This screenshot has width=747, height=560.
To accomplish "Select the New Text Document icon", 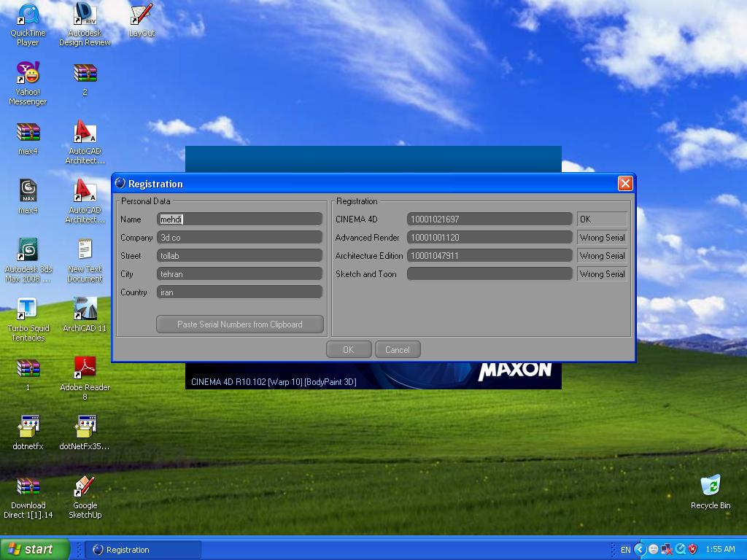I will coord(85,260).
